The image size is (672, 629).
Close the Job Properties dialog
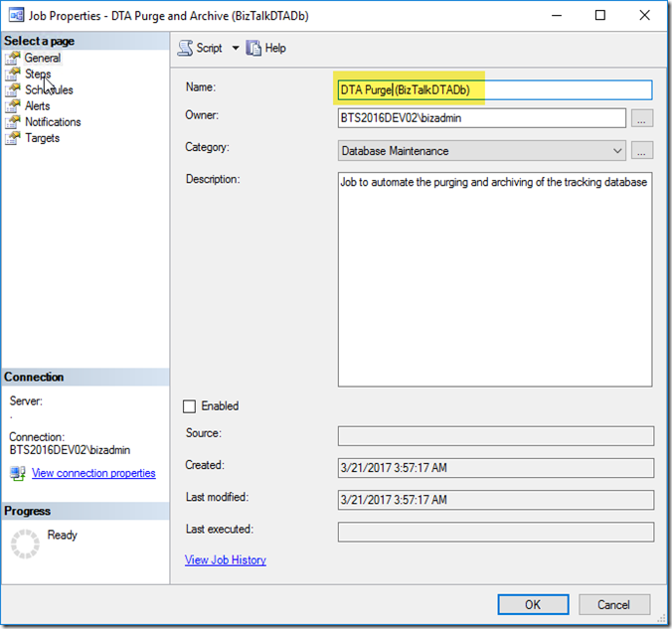[644, 16]
